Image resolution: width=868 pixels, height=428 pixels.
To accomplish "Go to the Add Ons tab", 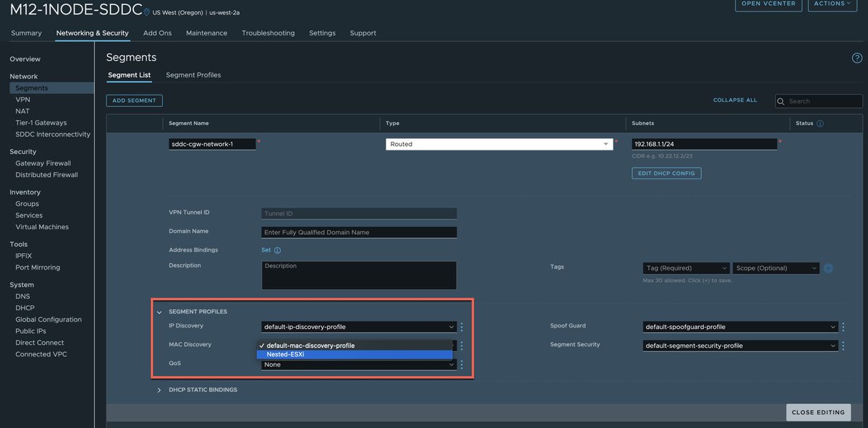I will click(x=157, y=33).
